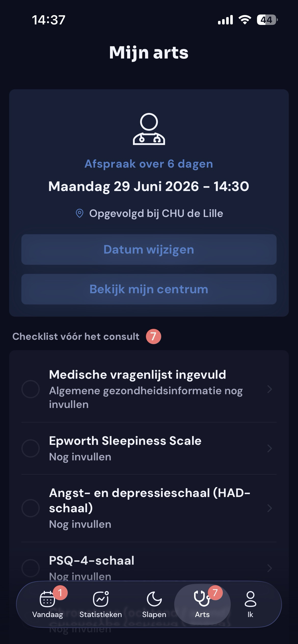Tap the red checklist count badge

click(x=153, y=336)
